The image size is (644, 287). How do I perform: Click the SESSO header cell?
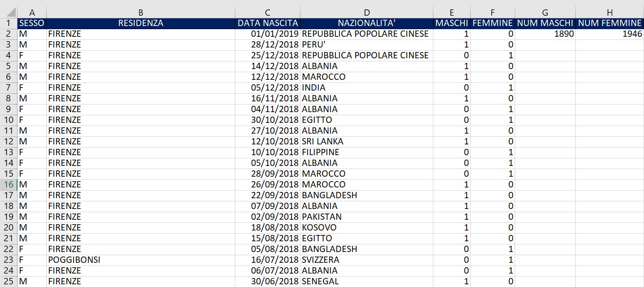(x=32, y=23)
